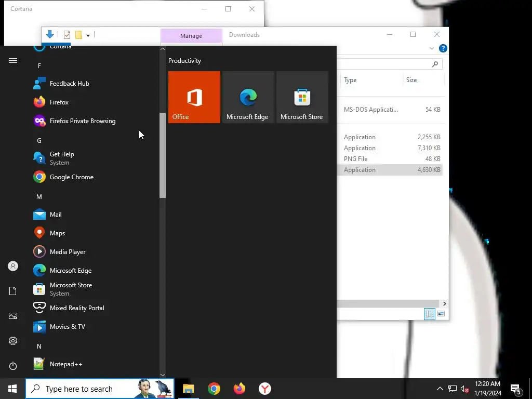Screen dimensions: 532x399
Task: Click the Office tile
Action: [x=194, y=97]
